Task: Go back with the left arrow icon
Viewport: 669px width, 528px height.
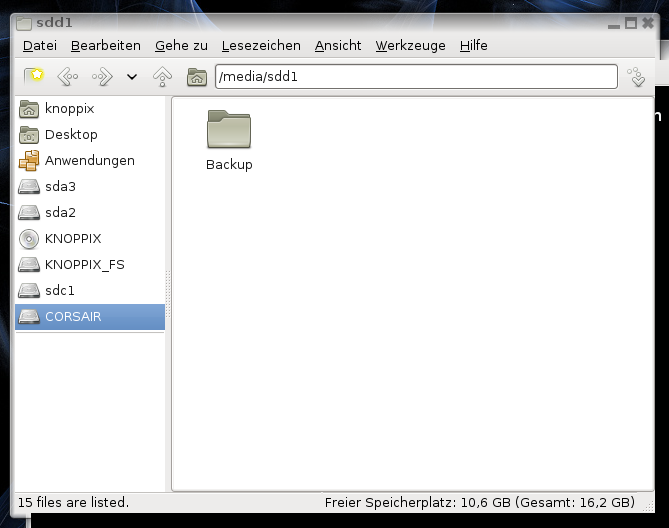Action: (68, 77)
